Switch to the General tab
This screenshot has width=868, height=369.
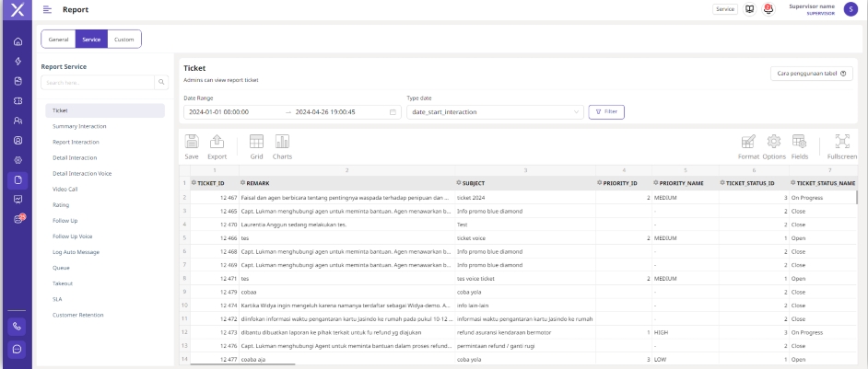pos(57,39)
